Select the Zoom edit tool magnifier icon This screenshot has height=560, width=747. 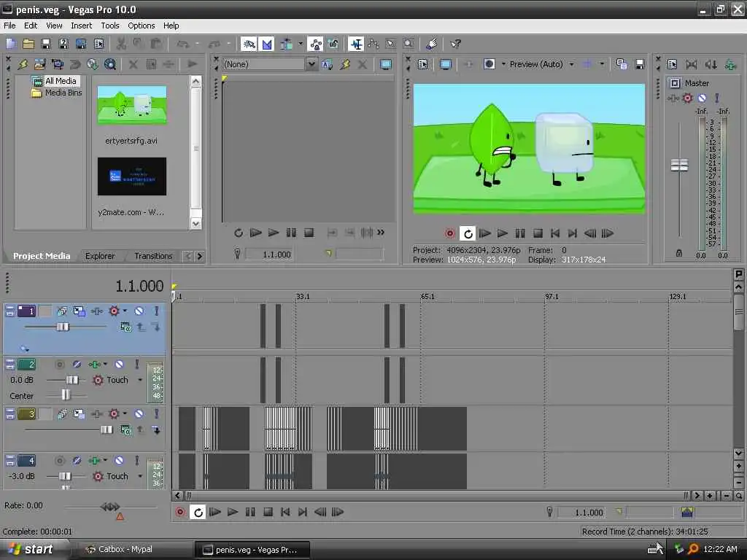pos(409,44)
